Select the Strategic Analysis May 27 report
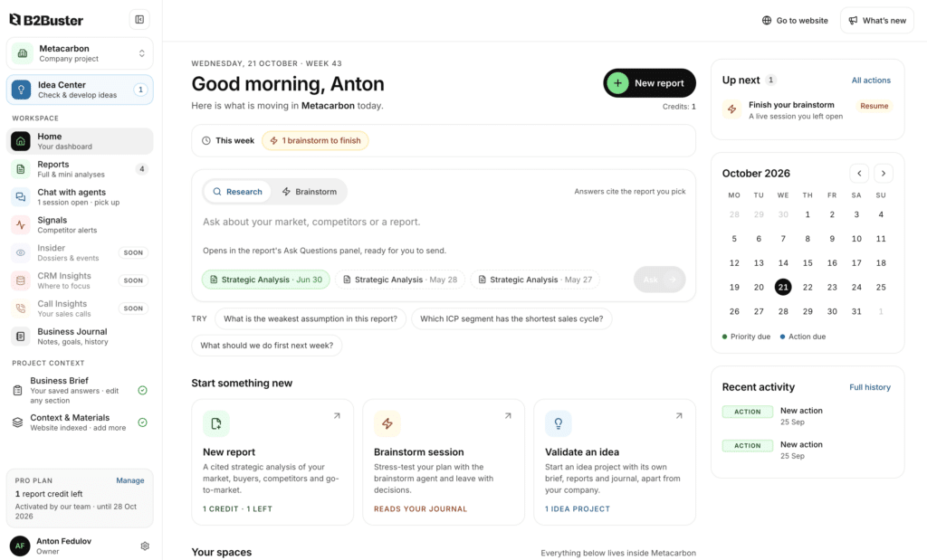 tap(535, 280)
